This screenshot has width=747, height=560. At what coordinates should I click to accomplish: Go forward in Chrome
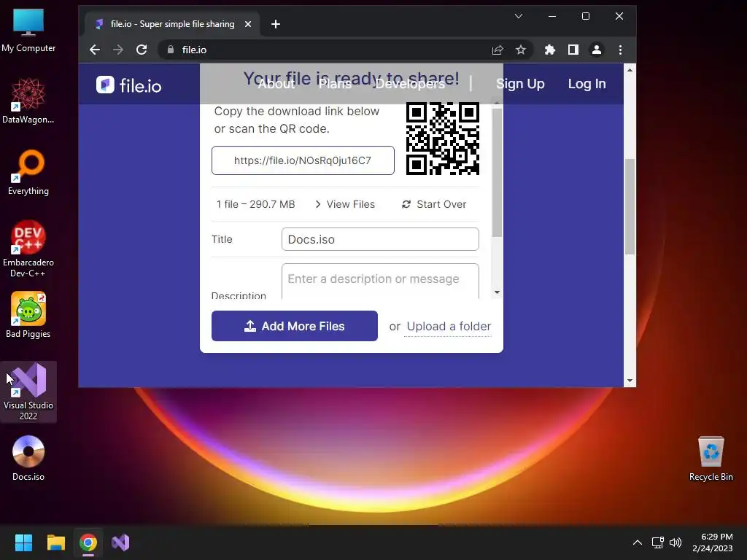117,50
